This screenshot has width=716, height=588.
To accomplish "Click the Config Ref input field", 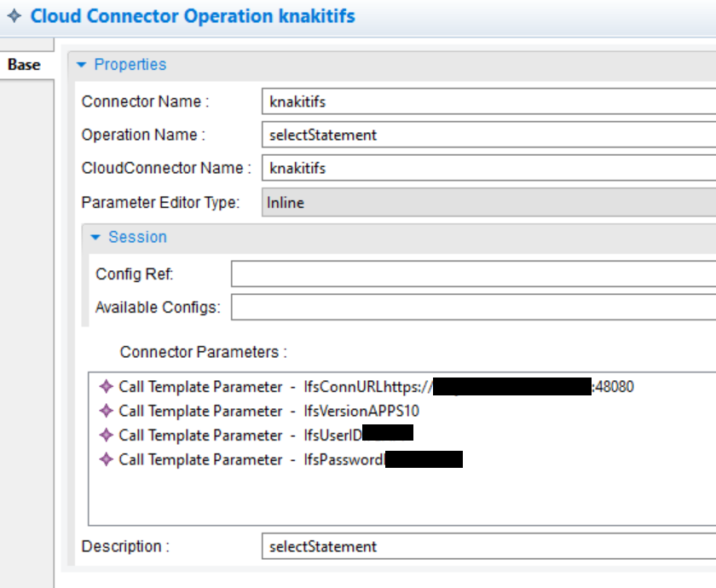I will (473, 274).
